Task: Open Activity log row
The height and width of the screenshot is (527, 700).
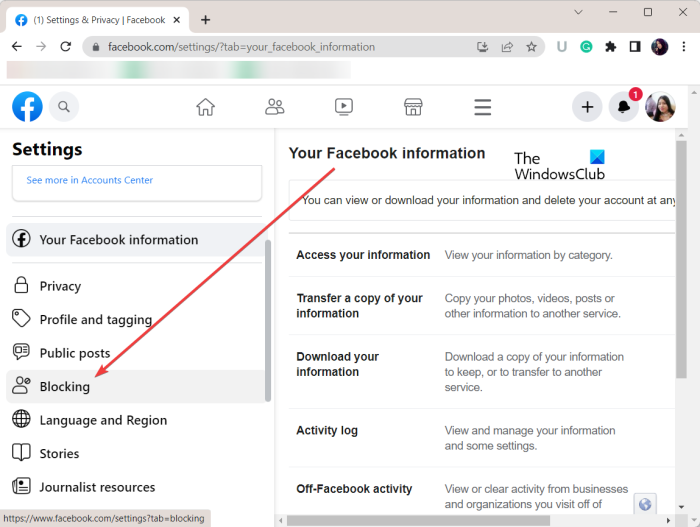Action: [482, 438]
